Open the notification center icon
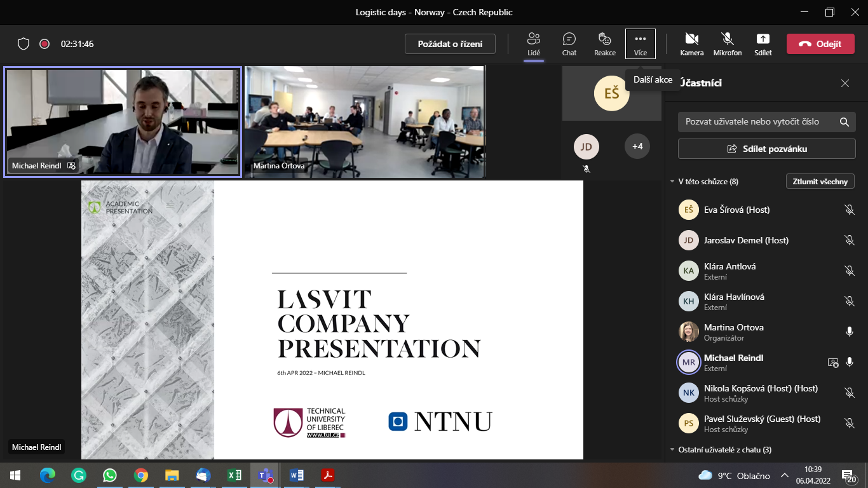The width and height of the screenshot is (868, 488). point(850,475)
